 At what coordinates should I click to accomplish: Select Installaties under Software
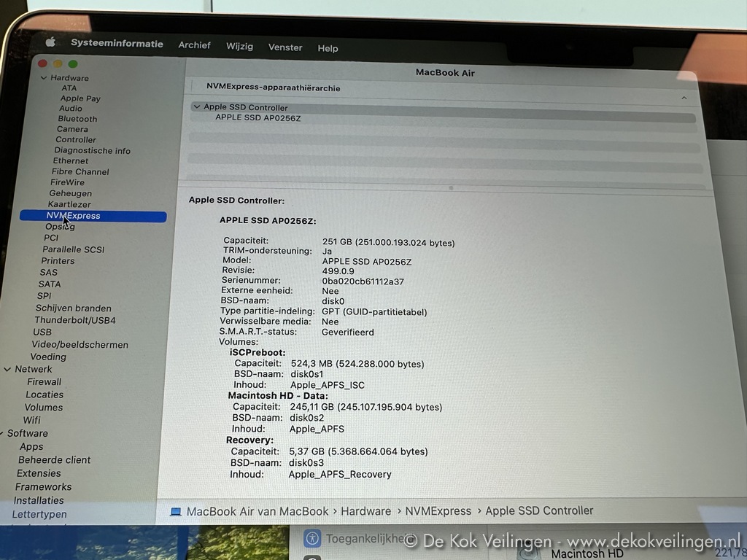point(39,500)
